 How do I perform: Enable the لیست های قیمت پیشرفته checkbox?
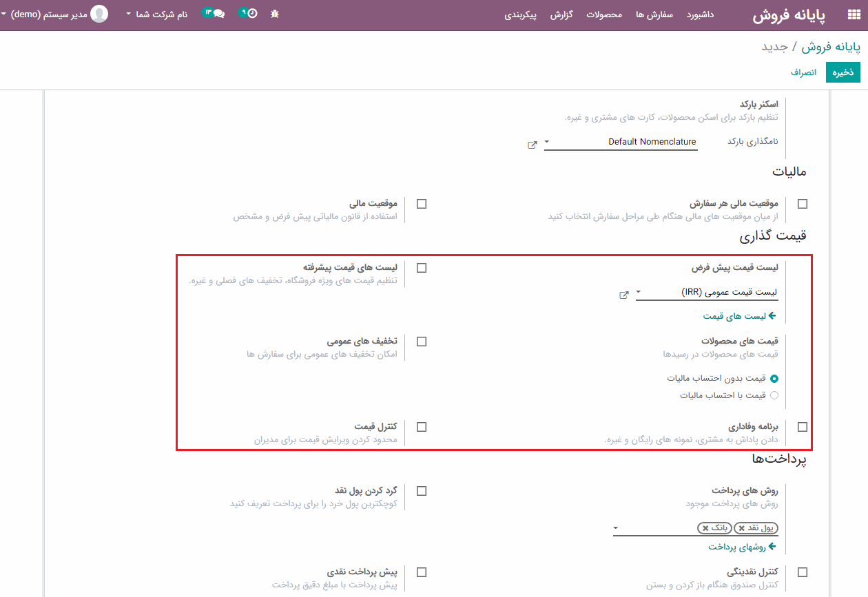click(x=422, y=268)
